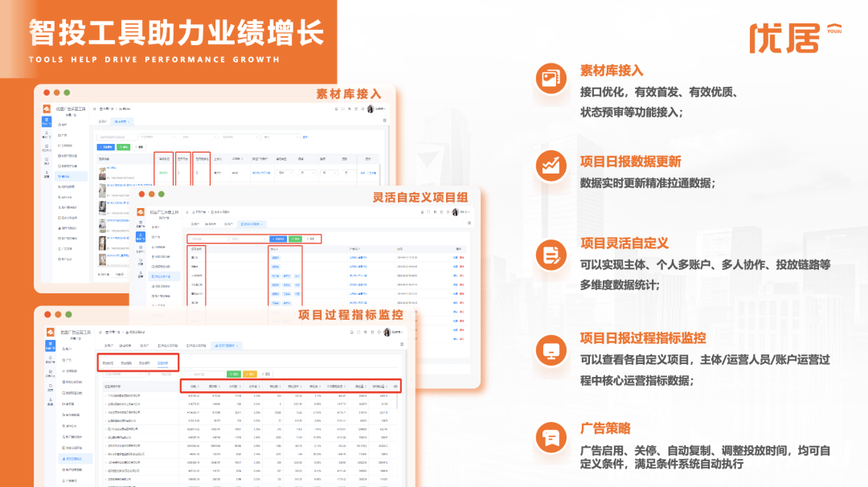Click the 项目灵活自定义 heading
The height and width of the screenshot is (487, 868).
pyautogui.click(x=624, y=243)
